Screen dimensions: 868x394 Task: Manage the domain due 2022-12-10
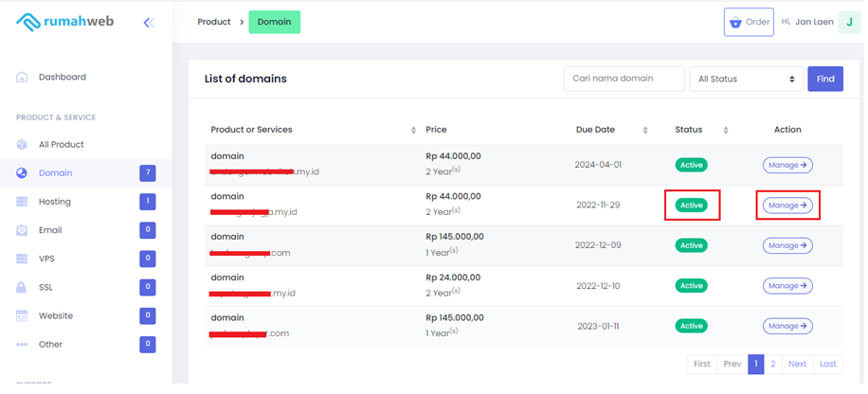point(787,286)
